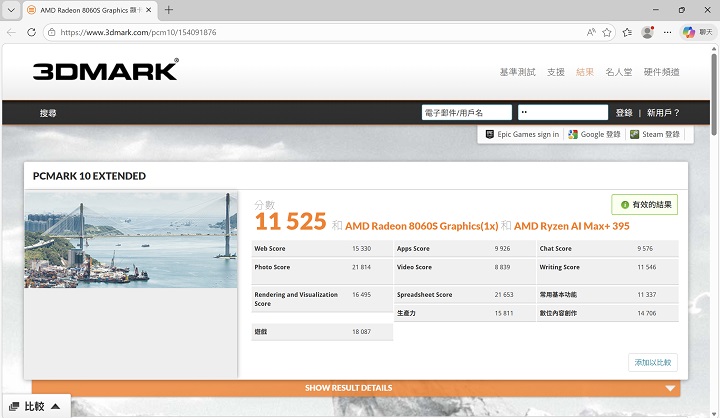Click the Photo Score row

tap(322, 271)
